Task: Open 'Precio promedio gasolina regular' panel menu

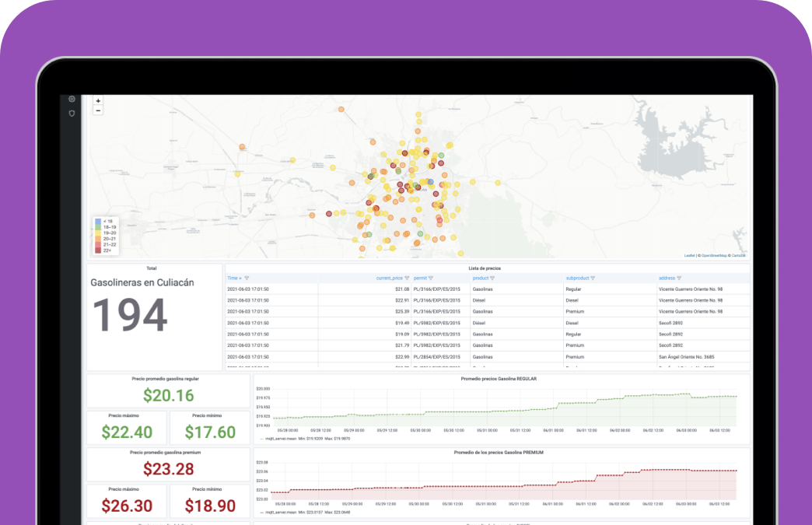Action: coord(165,379)
